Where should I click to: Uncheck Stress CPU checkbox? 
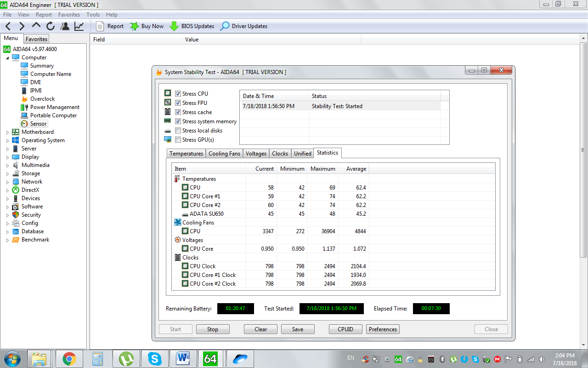(x=178, y=94)
